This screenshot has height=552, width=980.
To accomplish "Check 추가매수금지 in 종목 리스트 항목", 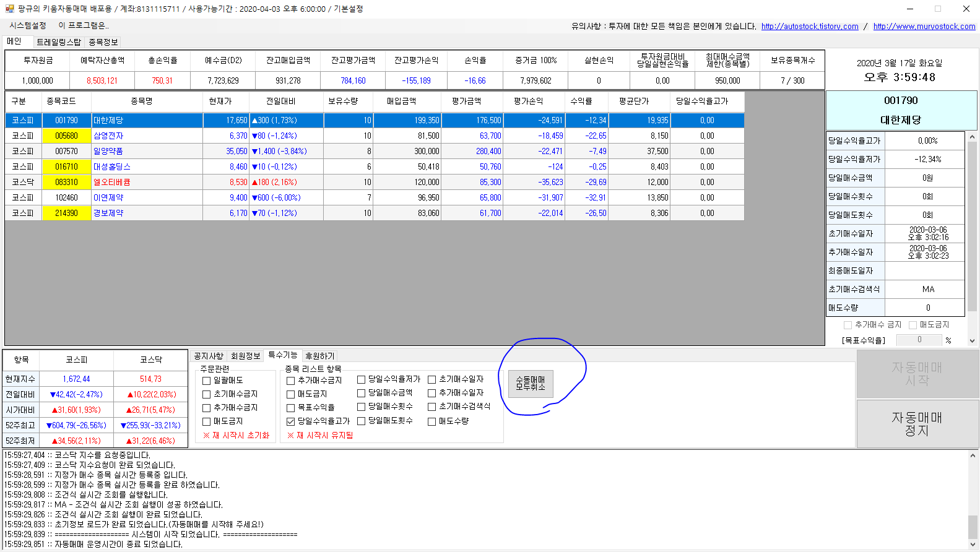I will coord(290,381).
